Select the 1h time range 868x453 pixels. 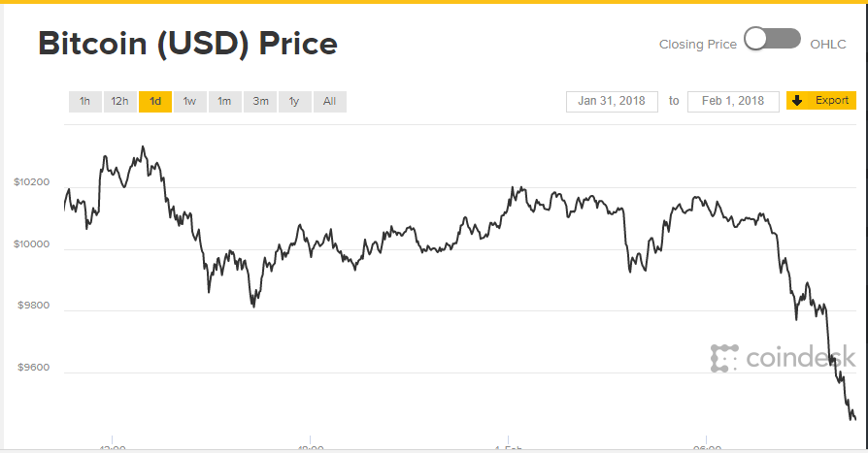[x=84, y=101]
